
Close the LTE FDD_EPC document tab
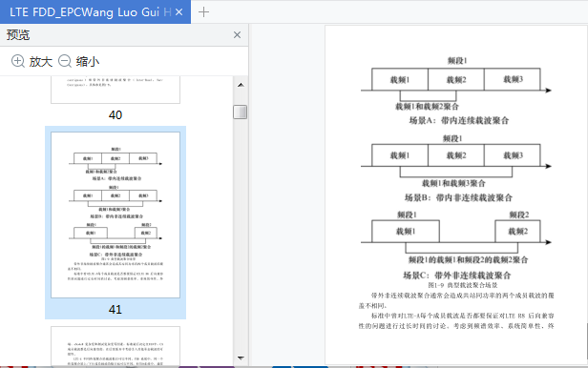pos(178,12)
